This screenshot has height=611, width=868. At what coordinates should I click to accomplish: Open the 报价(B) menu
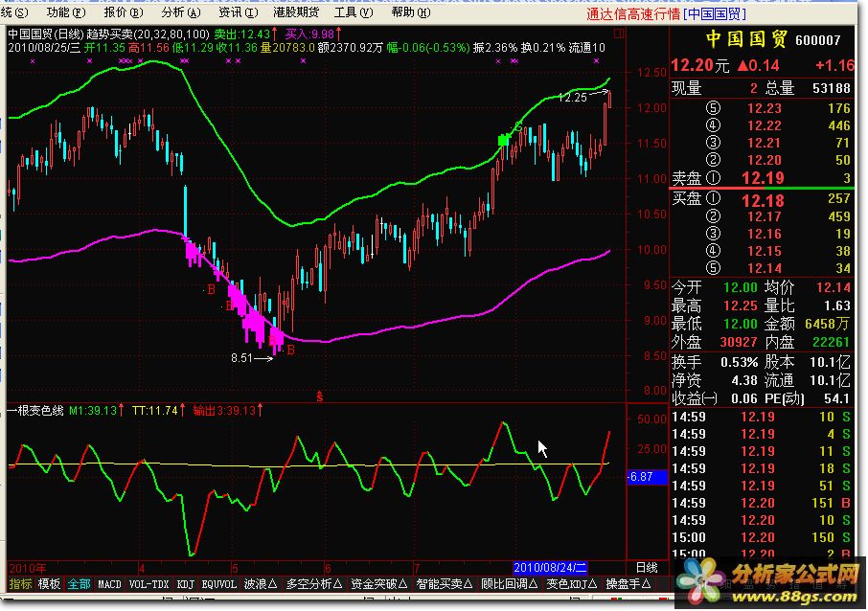point(124,12)
